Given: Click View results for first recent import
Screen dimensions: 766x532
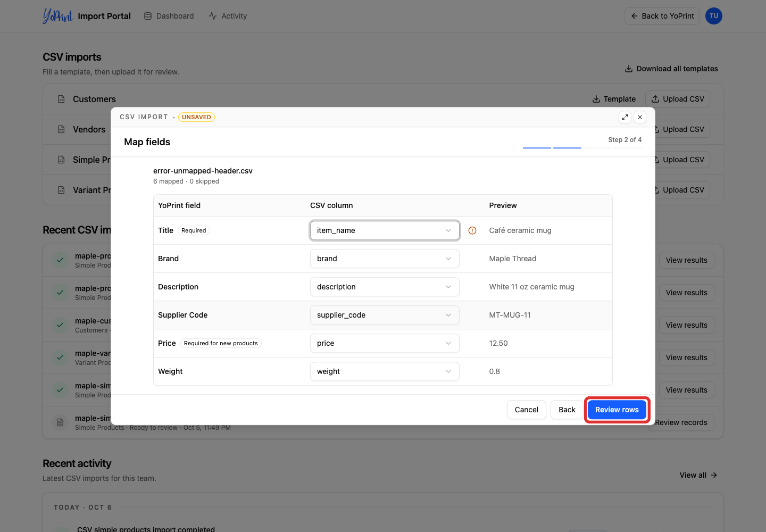Looking at the screenshot, I should tap(687, 260).
